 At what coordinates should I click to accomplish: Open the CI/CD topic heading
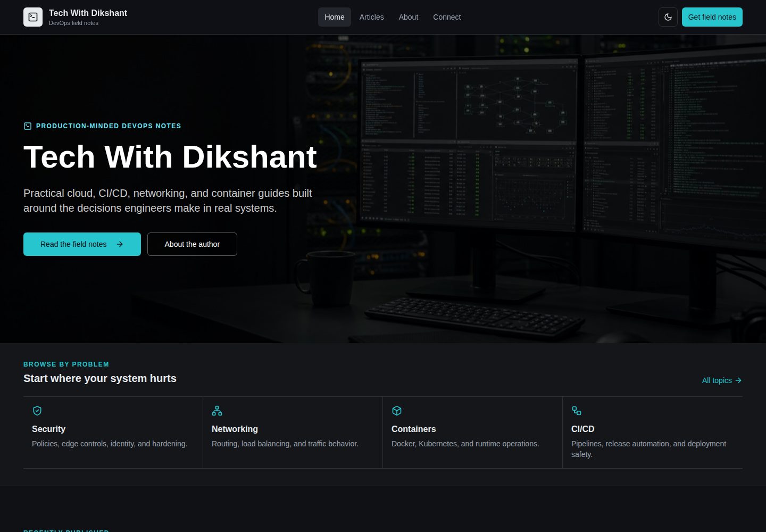[582, 429]
